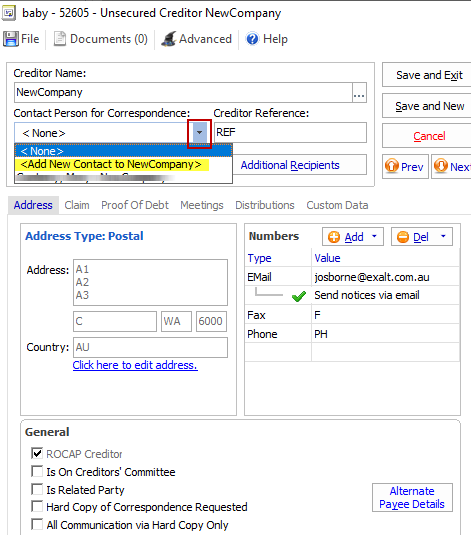Image resolution: width=471 pixels, height=535 pixels.
Task: Switch to the Claim tab
Action: [77, 205]
